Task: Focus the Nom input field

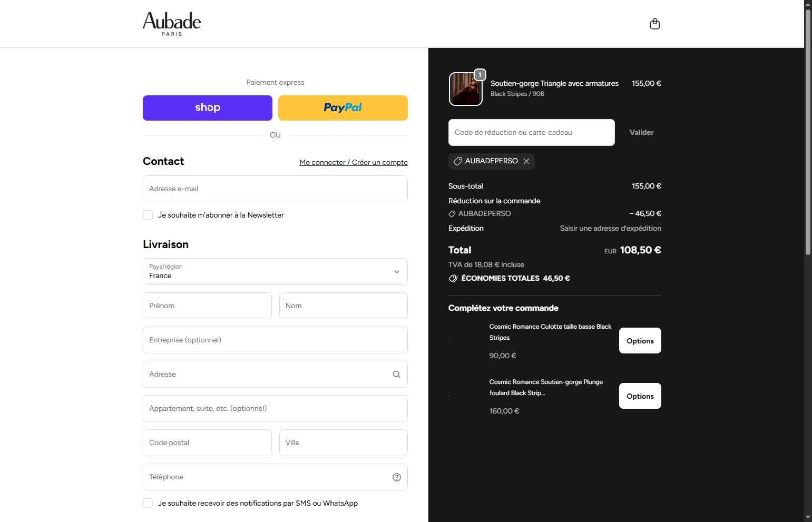Action: [344, 306]
